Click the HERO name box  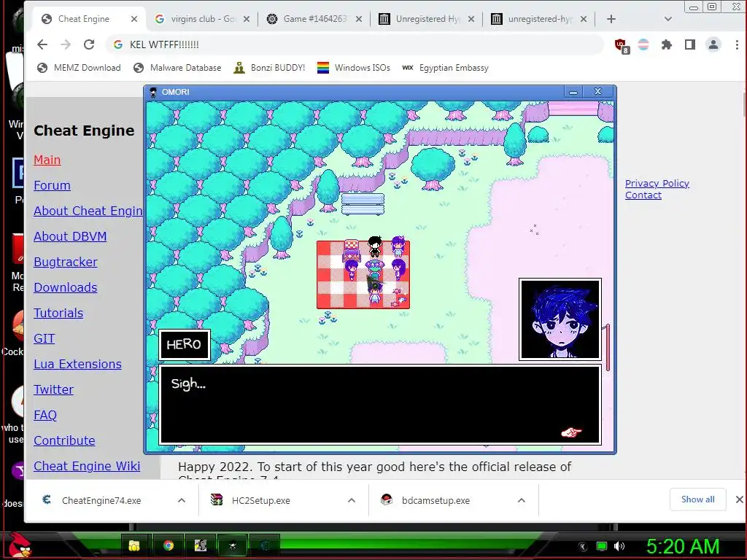(185, 344)
